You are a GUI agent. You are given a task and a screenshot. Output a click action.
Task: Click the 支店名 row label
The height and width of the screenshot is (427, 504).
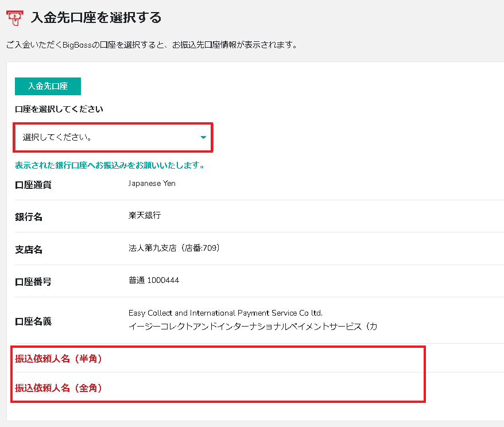[29, 250]
